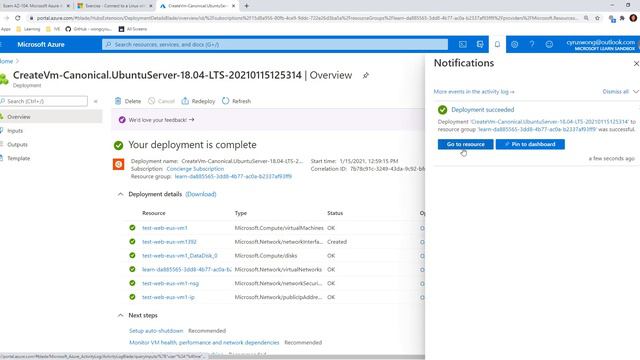Click Monitor VM health, performance link
640x360 pixels.
pos(204,342)
